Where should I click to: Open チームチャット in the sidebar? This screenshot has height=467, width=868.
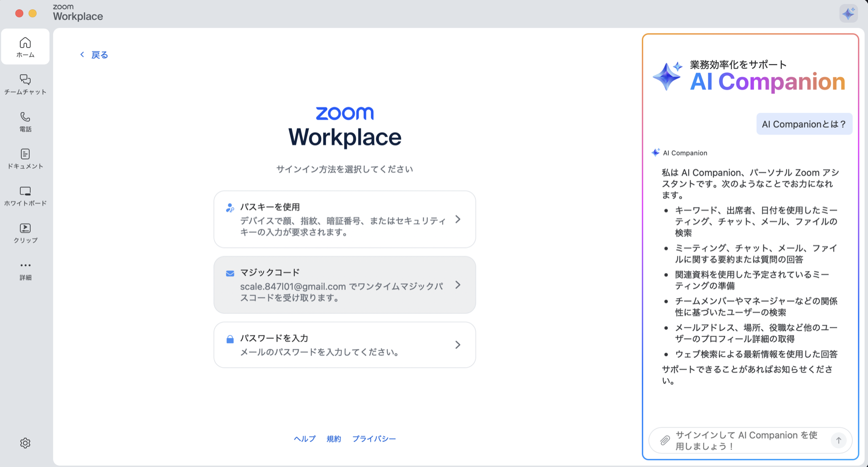[25, 84]
